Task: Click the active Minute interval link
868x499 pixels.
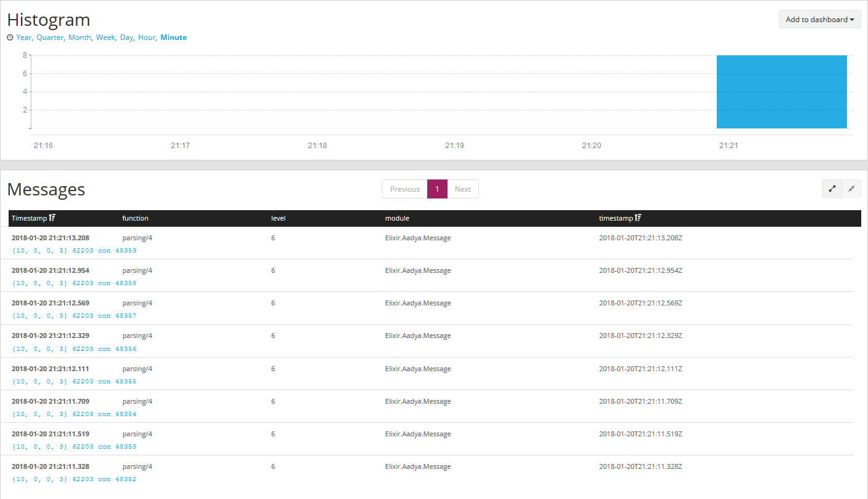Action: pyautogui.click(x=173, y=37)
